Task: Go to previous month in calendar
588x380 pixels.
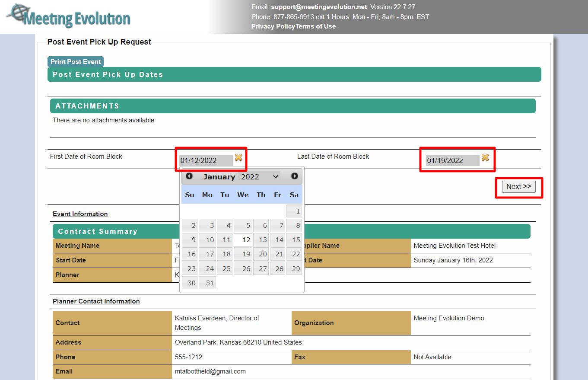Action: tap(189, 176)
